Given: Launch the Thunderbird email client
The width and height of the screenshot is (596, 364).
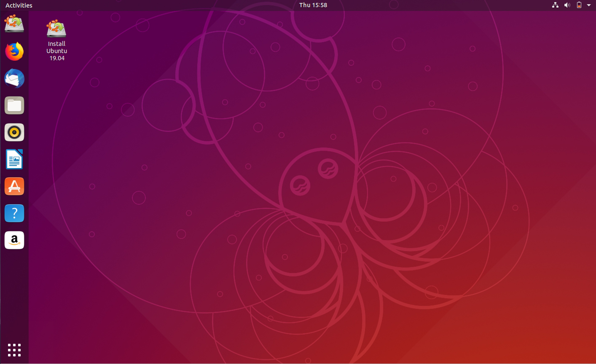Looking at the screenshot, I should pyautogui.click(x=14, y=78).
